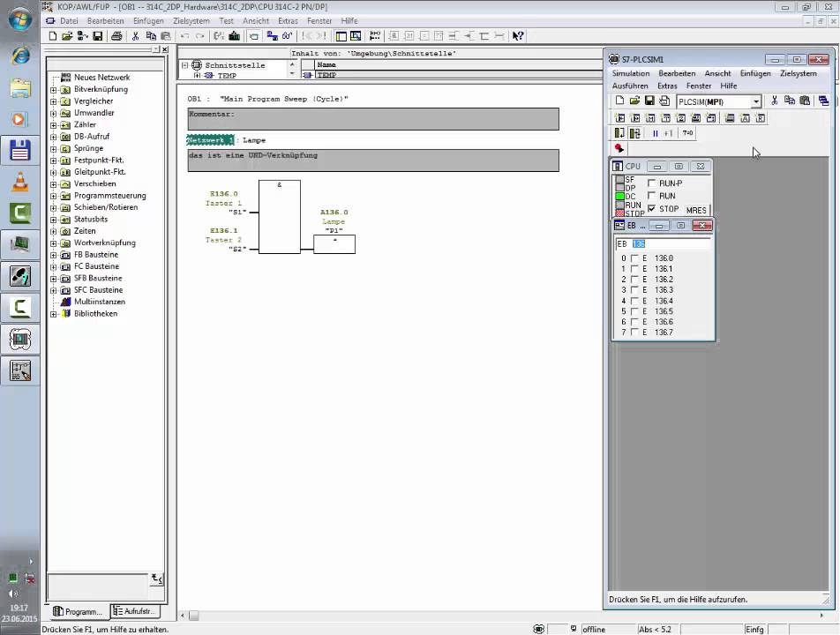The height and width of the screenshot is (635, 840).
Task: Check input bit E 136.1
Action: (x=634, y=269)
